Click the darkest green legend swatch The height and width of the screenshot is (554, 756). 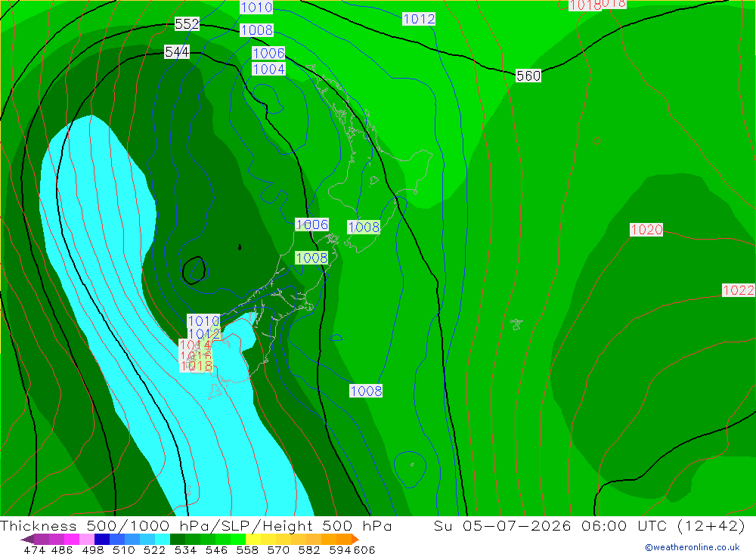178,539
